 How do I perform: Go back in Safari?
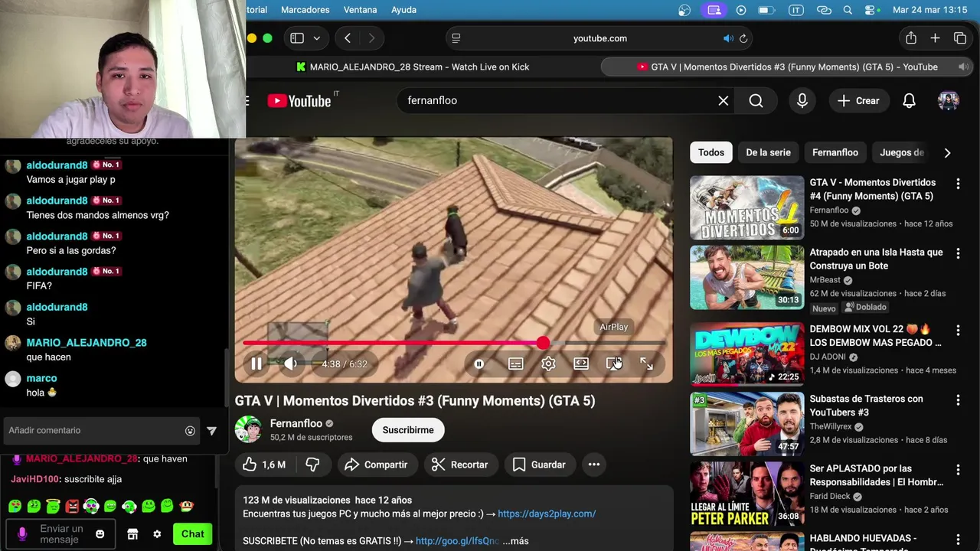(x=348, y=38)
